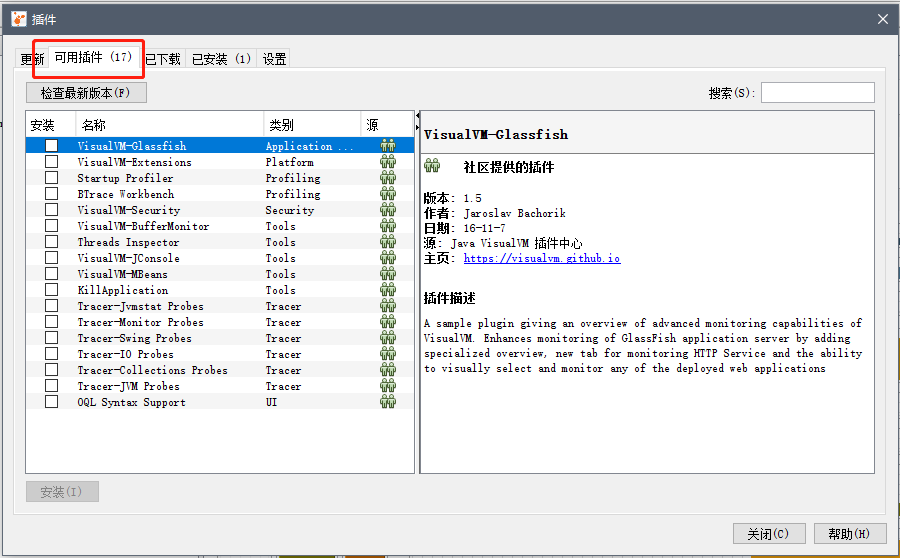
Task: Open the 已下载 tab
Action: tap(163, 59)
